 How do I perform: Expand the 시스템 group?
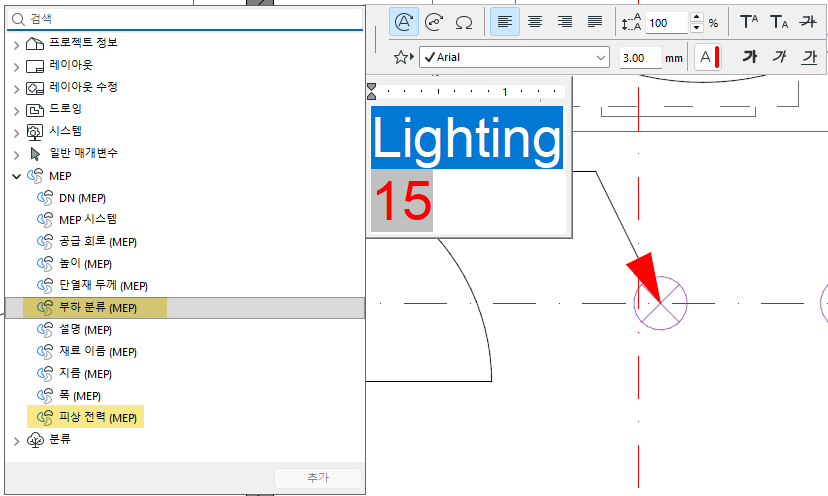[16, 133]
